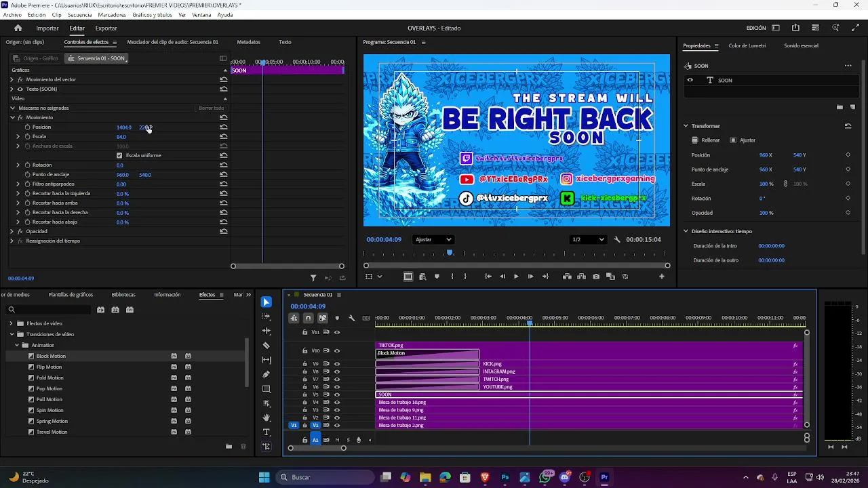Toggle Escala uniforme checkbox

(x=119, y=156)
